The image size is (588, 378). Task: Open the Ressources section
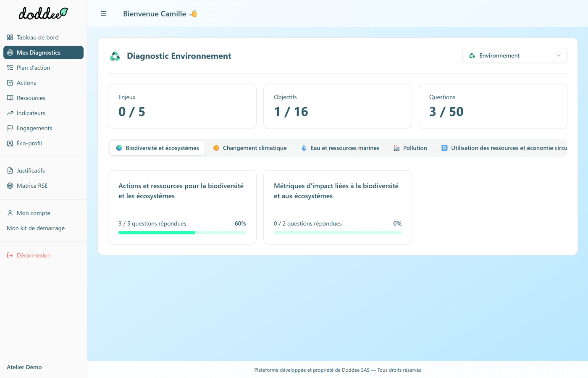pyautogui.click(x=43, y=98)
